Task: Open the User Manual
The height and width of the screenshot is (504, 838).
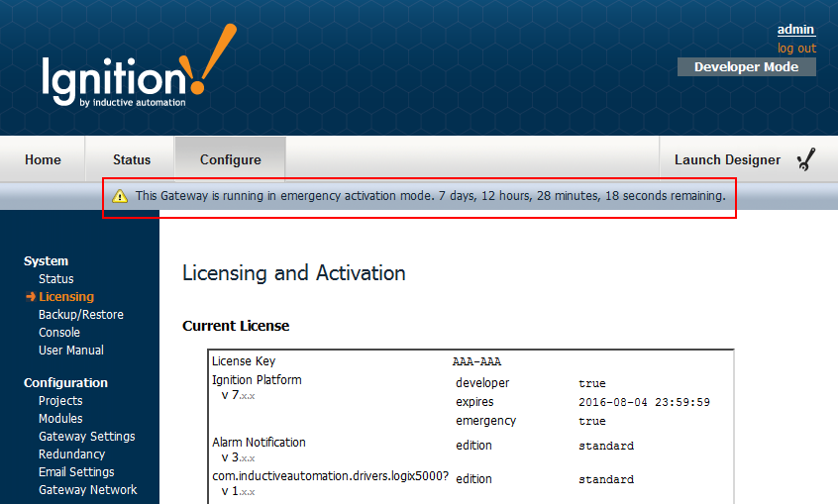Action: (x=71, y=351)
